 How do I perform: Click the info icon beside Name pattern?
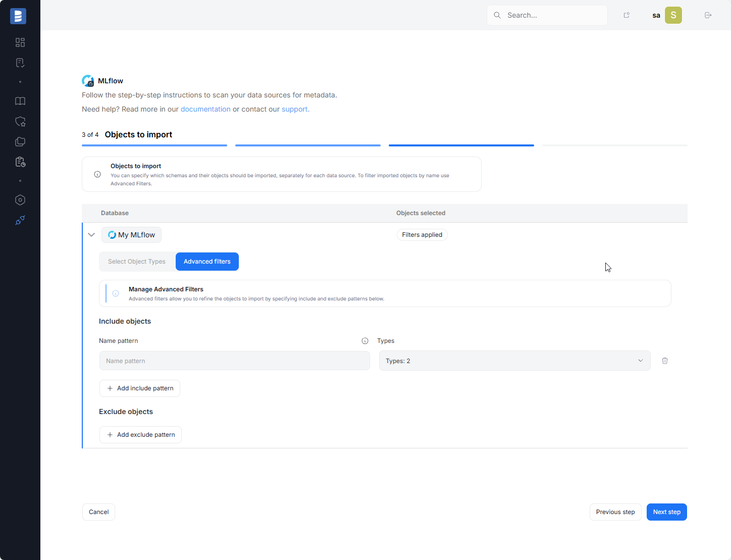click(365, 341)
